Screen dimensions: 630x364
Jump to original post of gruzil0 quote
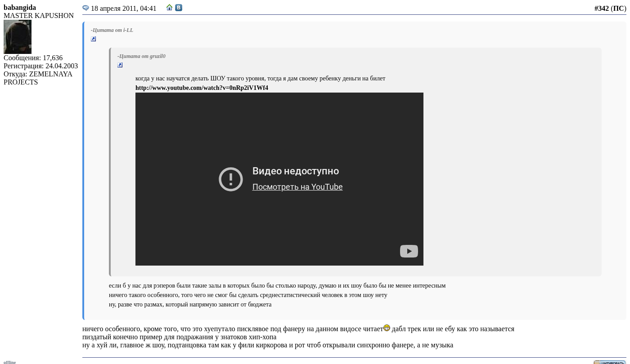tap(120, 65)
